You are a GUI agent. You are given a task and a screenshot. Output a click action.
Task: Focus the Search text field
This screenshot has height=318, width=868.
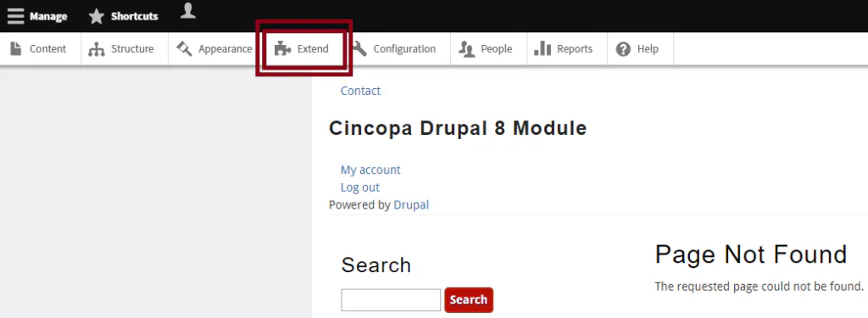391,299
